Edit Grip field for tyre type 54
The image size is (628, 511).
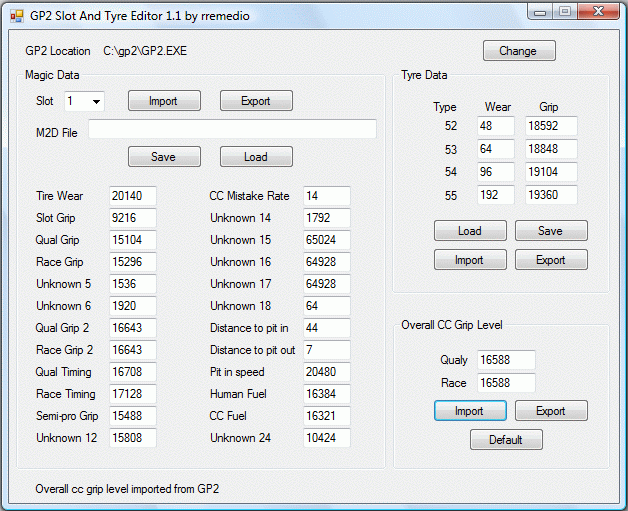[x=551, y=172]
